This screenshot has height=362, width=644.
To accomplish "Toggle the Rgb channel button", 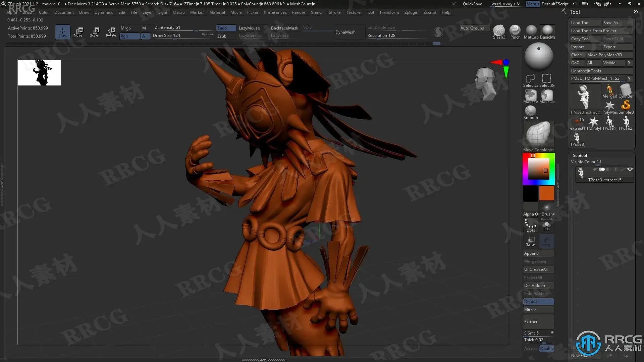I will [x=129, y=36].
